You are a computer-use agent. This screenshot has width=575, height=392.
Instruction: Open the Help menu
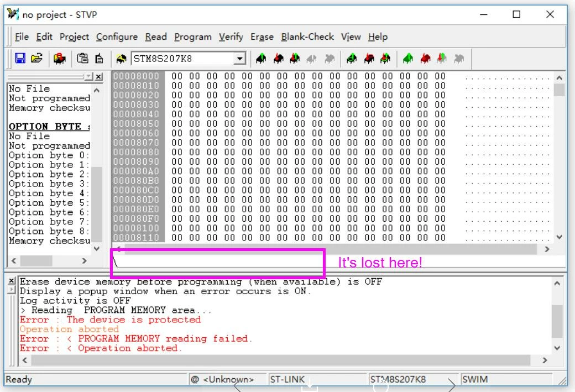[378, 36]
